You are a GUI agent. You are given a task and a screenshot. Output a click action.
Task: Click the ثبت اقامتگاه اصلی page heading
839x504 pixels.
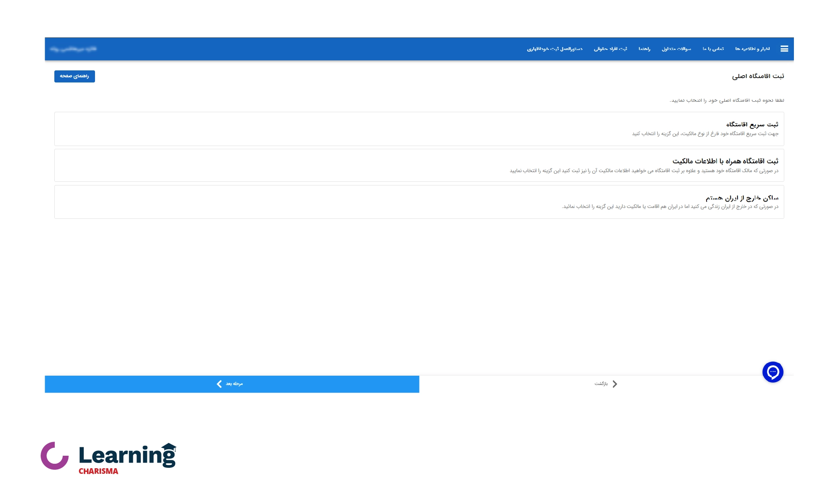tap(758, 76)
